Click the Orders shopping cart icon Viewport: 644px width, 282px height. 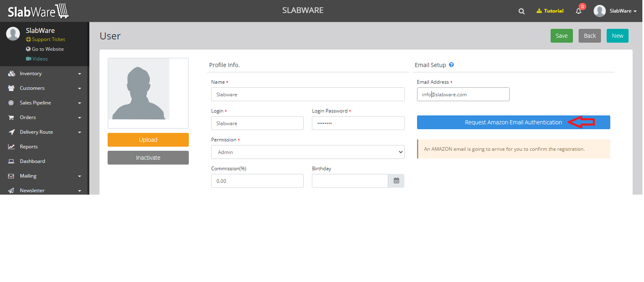pyautogui.click(x=11, y=117)
